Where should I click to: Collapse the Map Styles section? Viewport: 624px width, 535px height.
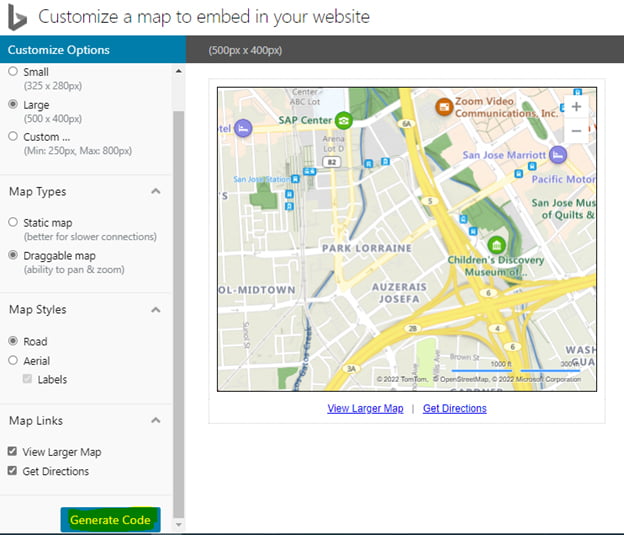[156, 310]
